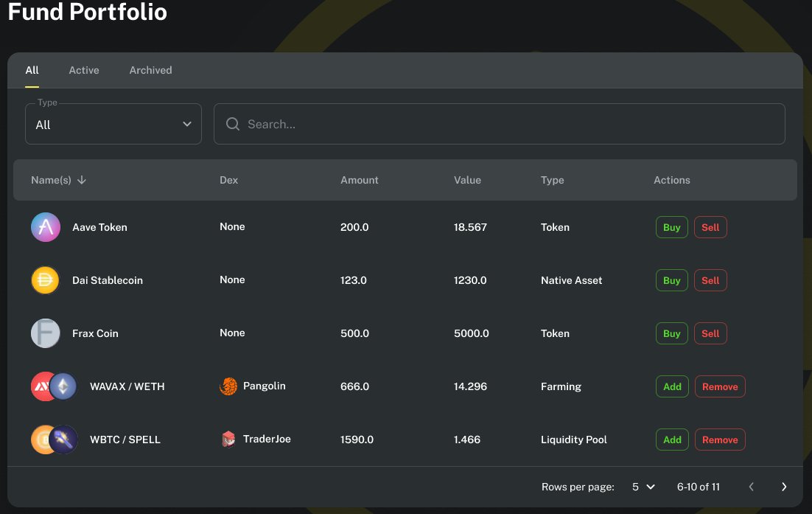Switch to the Archived tab

151,71
